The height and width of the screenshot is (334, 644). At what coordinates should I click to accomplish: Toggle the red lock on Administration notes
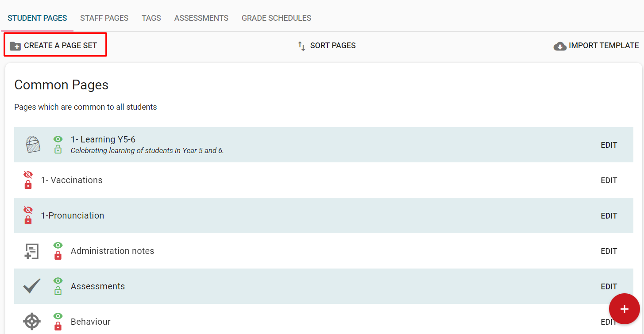click(58, 256)
